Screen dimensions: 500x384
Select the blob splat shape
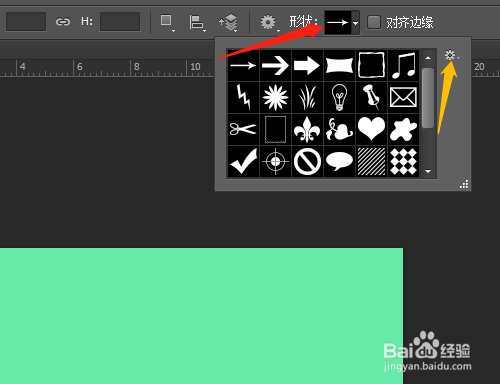tap(403, 129)
